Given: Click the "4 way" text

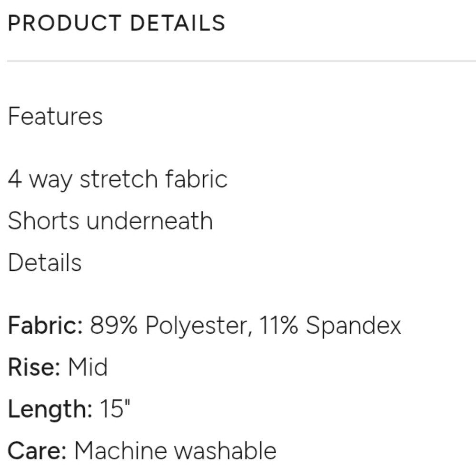Looking at the screenshot, I should coord(40,179).
